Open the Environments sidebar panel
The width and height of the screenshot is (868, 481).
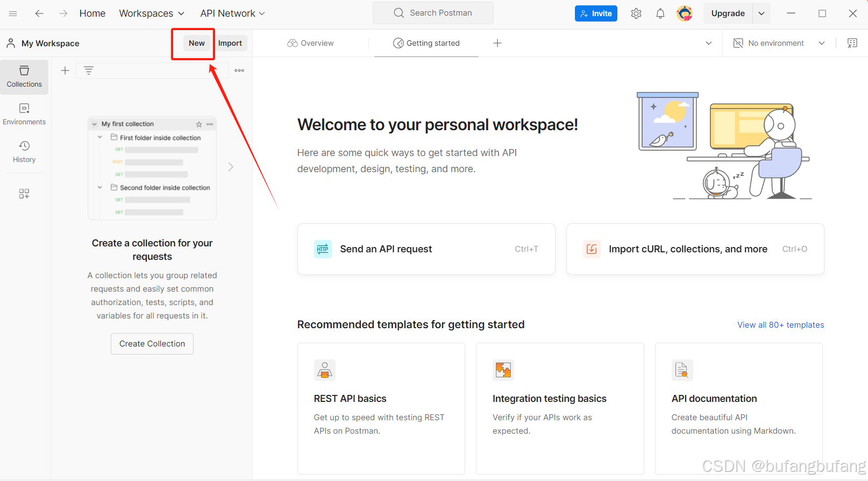tap(24, 115)
